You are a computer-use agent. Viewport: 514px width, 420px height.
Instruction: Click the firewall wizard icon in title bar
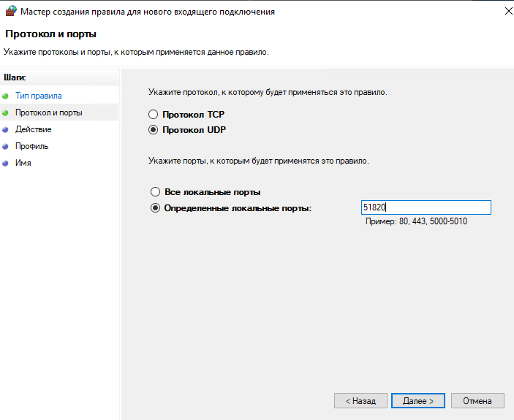(10, 11)
